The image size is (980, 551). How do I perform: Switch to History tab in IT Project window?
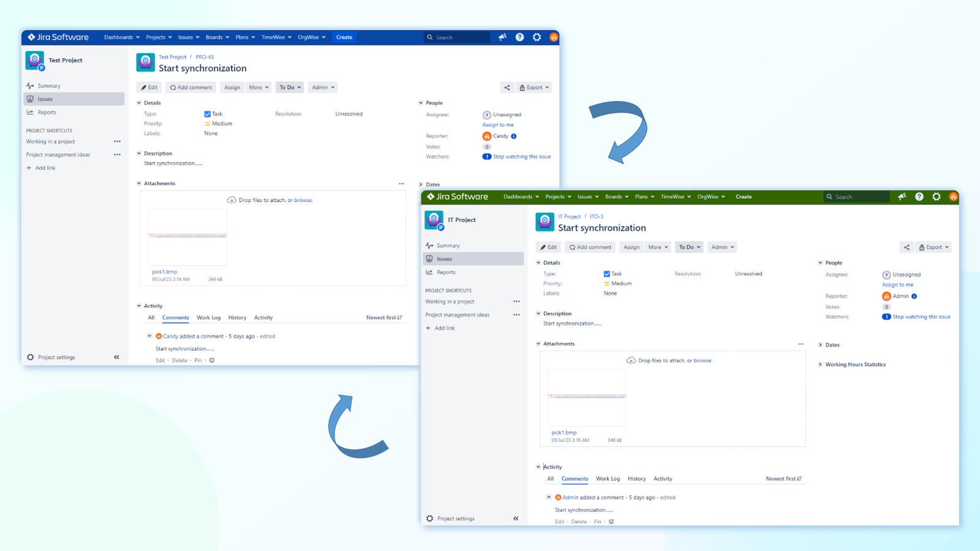(x=636, y=479)
